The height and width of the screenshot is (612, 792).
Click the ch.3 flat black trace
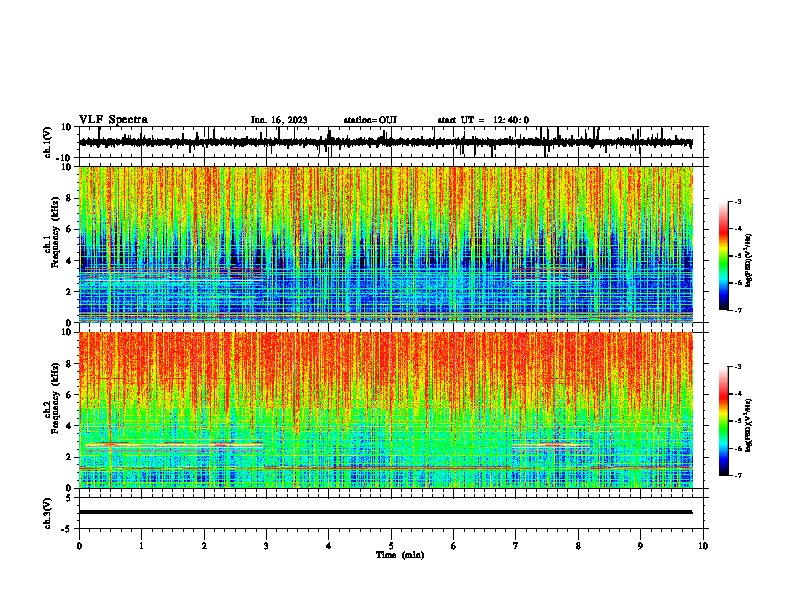[385, 512]
